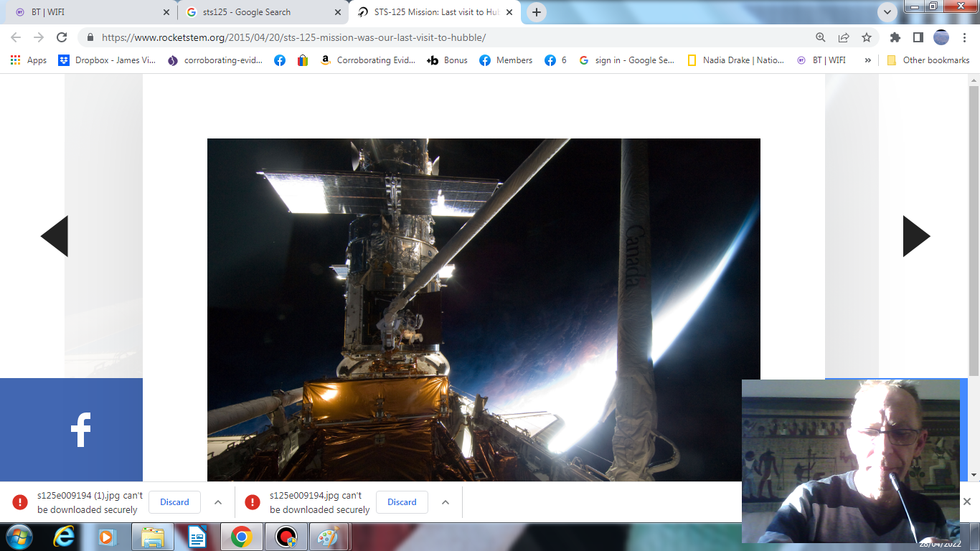Toggle the side panel icon
Image resolution: width=980 pixels, height=551 pixels.
point(918,37)
